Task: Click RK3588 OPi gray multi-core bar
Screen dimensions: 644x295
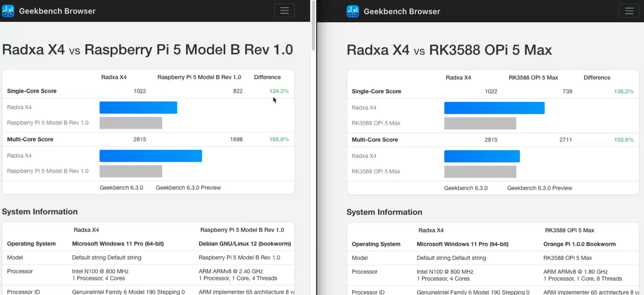Action: coord(480,172)
